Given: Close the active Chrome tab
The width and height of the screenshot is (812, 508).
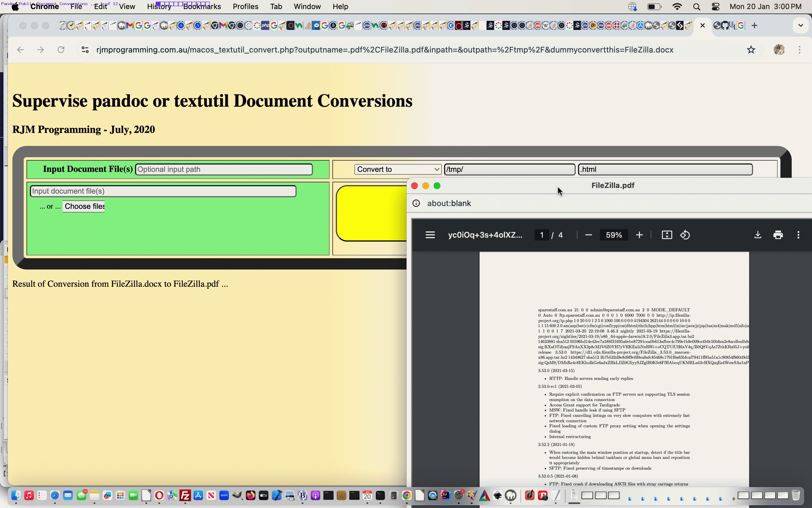Looking at the screenshot, I should tap(703, 25).
